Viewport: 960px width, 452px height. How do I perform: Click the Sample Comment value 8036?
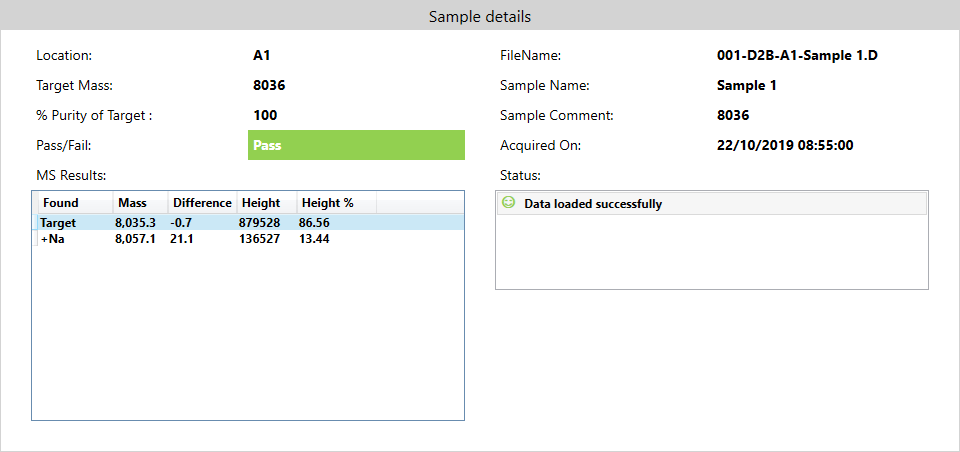[x=733, y=116]
